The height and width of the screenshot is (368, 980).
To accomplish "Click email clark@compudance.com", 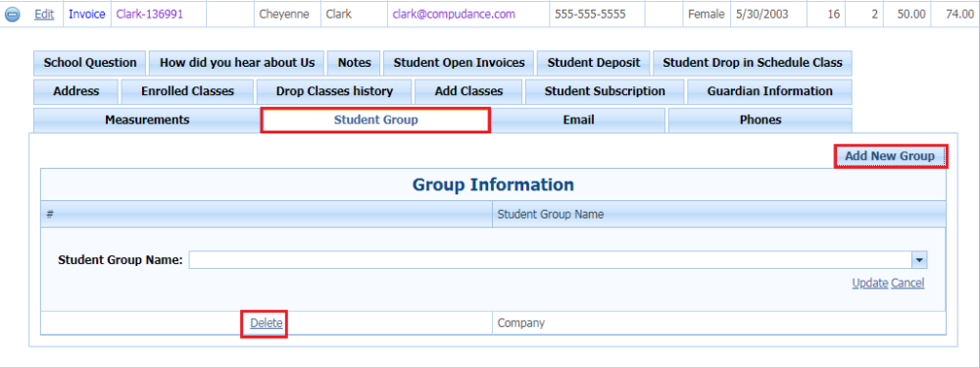I will [x=455, y=14].
